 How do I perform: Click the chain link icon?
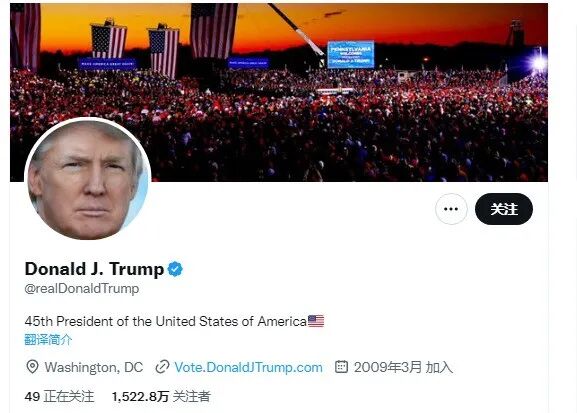162,367
